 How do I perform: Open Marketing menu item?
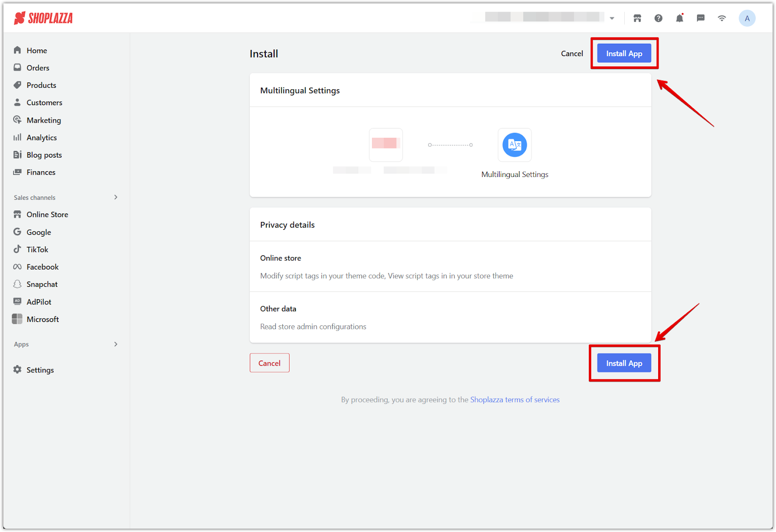click(44, 120)
